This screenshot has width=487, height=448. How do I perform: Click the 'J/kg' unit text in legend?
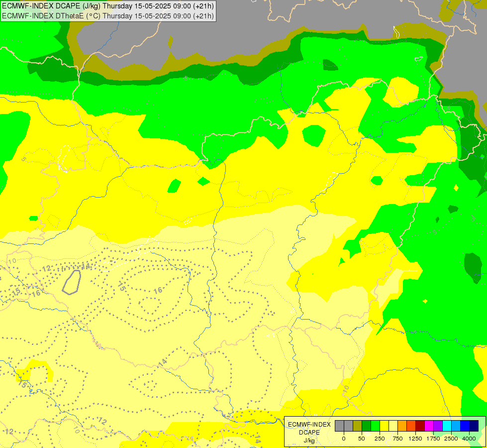click(309, 440)
